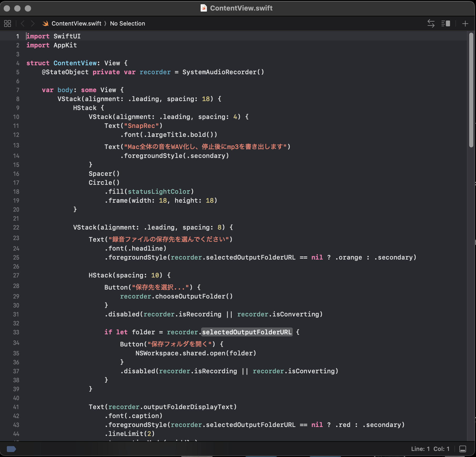Viewport: 476px width, 457px height.
Task: Open the No Selection symbol dropdown
Action: 127,23
